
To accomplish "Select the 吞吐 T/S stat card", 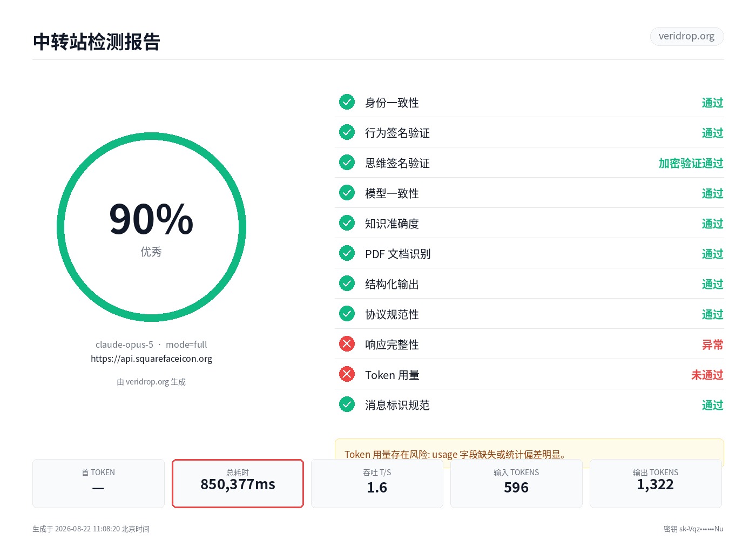I will click(x=377, y=483).
